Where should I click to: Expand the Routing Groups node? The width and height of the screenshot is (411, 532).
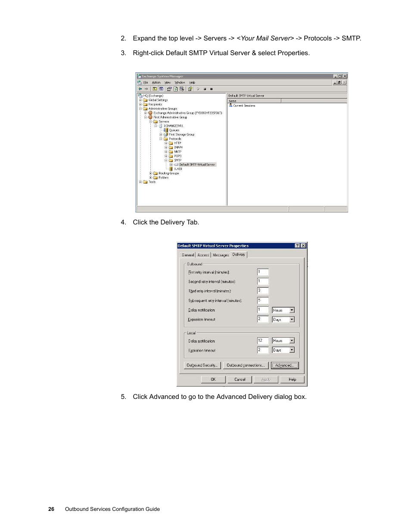tap(150, 173)
